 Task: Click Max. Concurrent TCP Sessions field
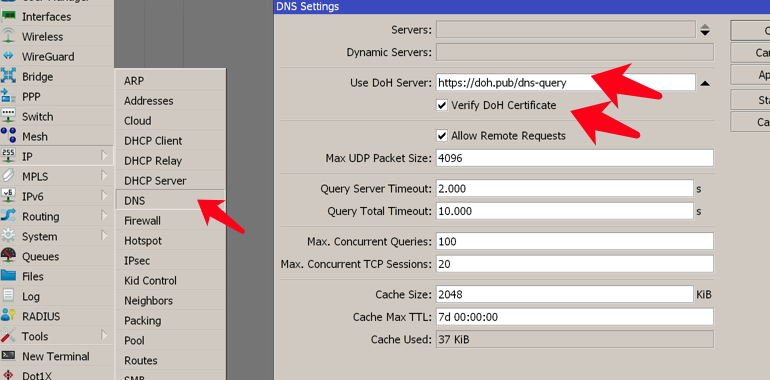coord(575,264)
